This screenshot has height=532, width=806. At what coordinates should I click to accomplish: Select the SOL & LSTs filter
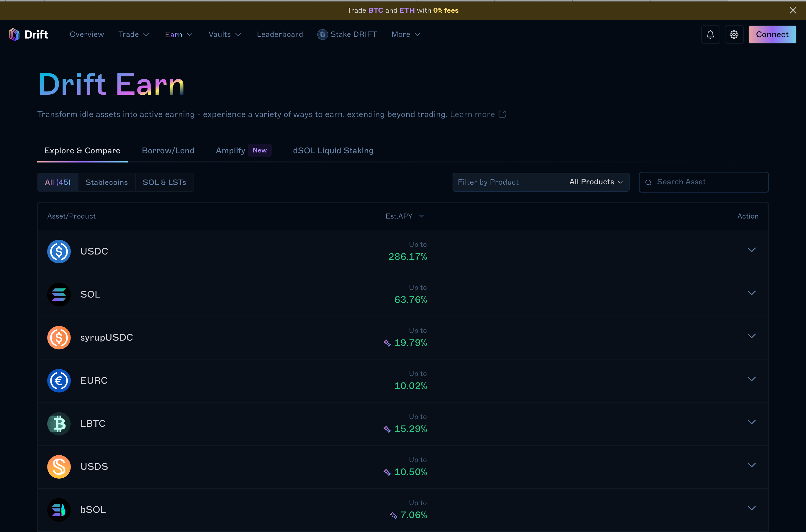tap(164, 182)
